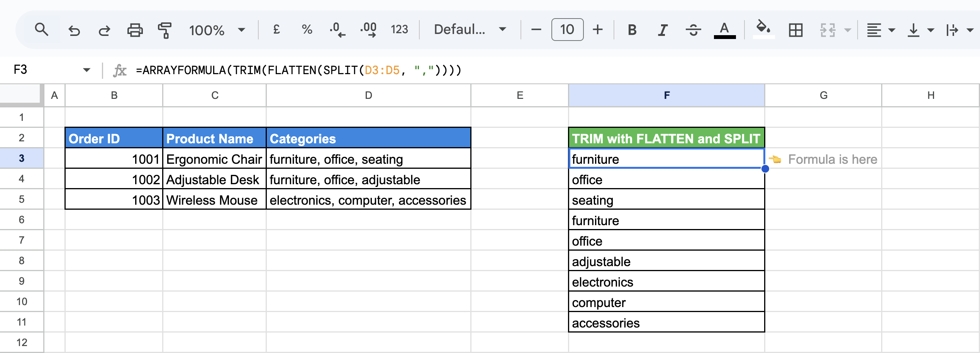This screenshot has width=980, height=353.
Task: Select column F header
Action: (667, 95)
